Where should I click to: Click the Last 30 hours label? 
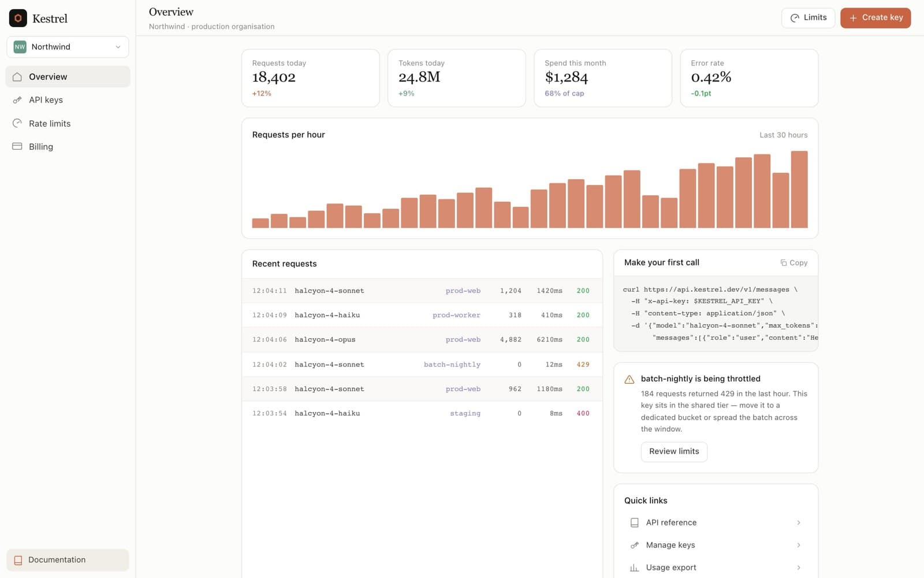click(783, 135)
